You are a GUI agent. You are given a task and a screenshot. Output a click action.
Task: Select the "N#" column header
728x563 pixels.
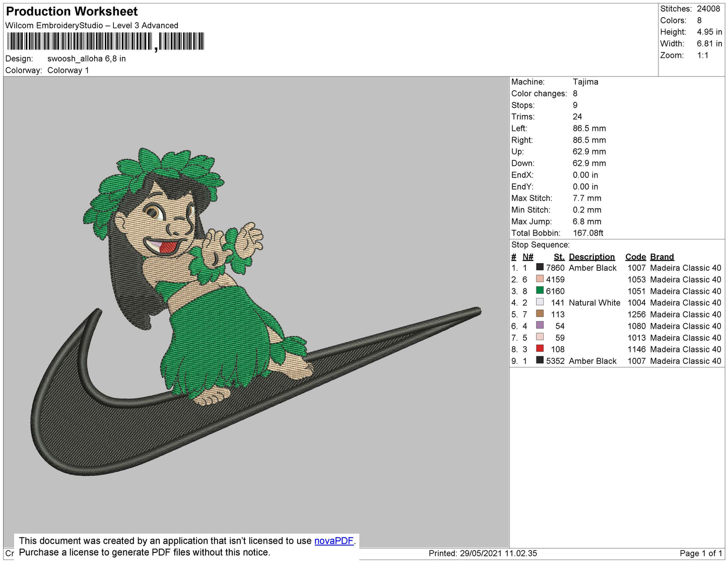[528, 257]
